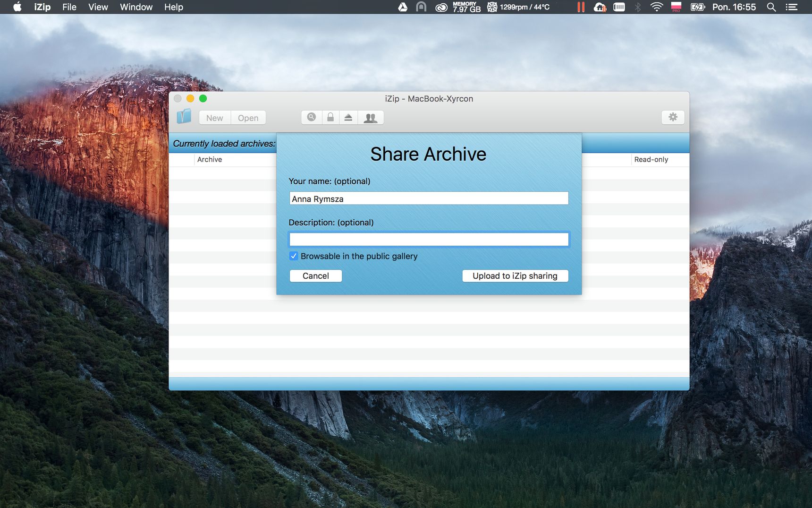
Task: Click the clock showing Pon. 16:55
Action: [x=734, y=7]
